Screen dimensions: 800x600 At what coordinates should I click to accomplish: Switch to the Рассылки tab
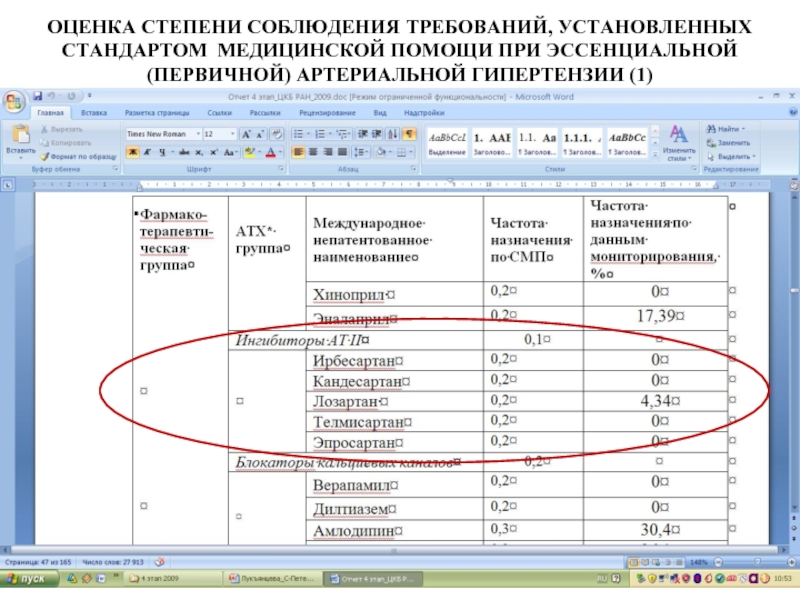(265, 113)
